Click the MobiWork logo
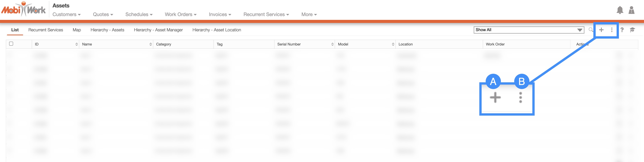This screenshot has width=644, height=162. click(23, 9)
